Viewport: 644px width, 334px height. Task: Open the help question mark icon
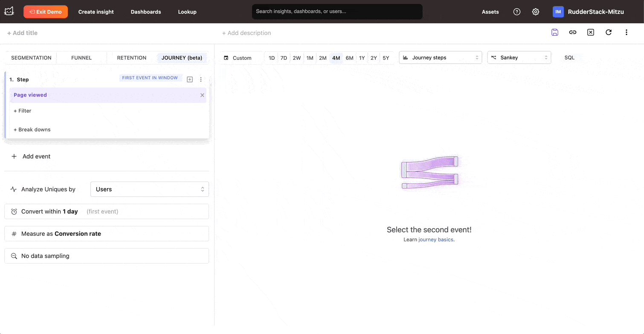click(x=517, y=12)
